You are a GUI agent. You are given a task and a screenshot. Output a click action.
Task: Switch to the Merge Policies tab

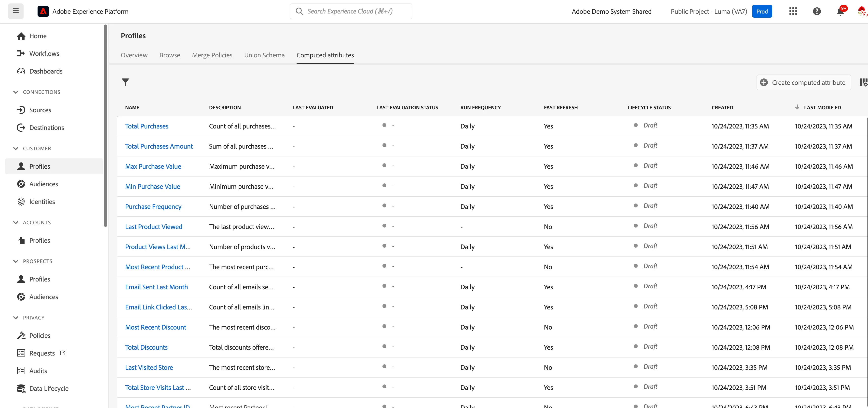pos(212,55)
